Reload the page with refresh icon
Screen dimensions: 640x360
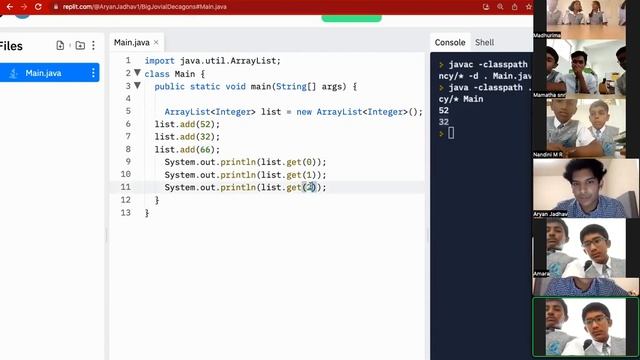coord(38,7)
